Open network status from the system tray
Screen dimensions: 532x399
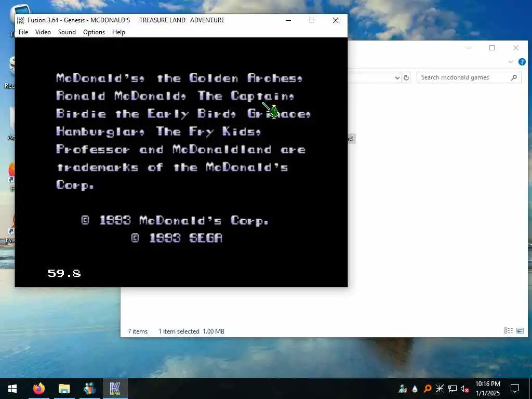click(x=453, y=389)
